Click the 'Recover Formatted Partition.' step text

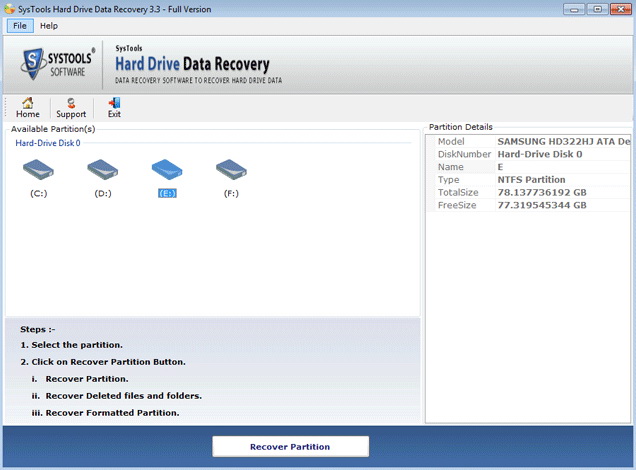(112, 413)
